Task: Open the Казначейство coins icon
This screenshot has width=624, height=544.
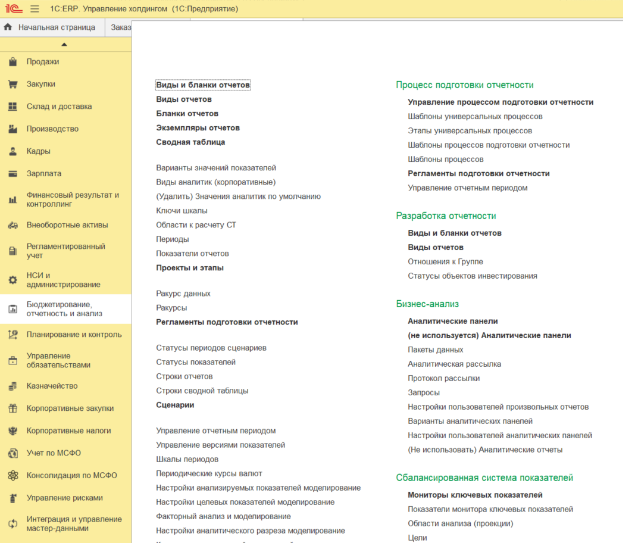Action: click(13, 386)
